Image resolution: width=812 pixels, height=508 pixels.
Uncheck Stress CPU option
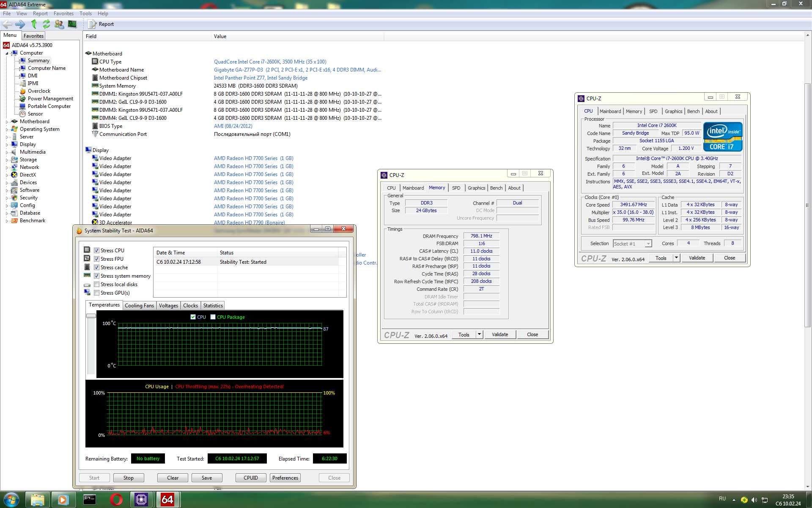click(x=96, y=250)
